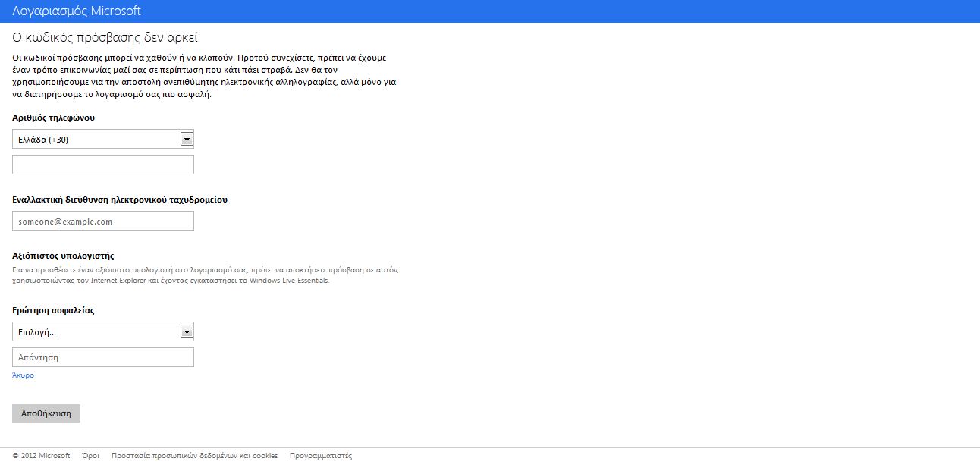The width and height of the screenshot is (980, 465).
Task: Click the Αριθμός τηλεφώνου label
Action: 54,118
